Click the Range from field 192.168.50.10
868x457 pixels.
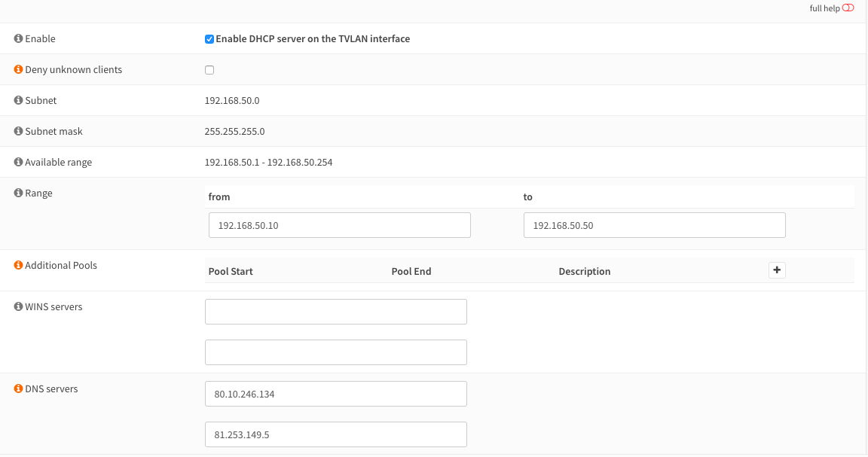point(339,225)
